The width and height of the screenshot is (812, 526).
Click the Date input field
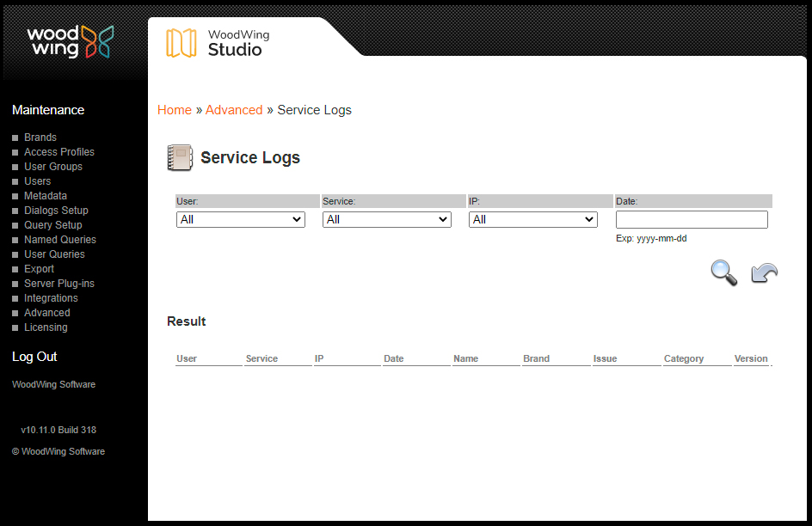pos(692,220)
